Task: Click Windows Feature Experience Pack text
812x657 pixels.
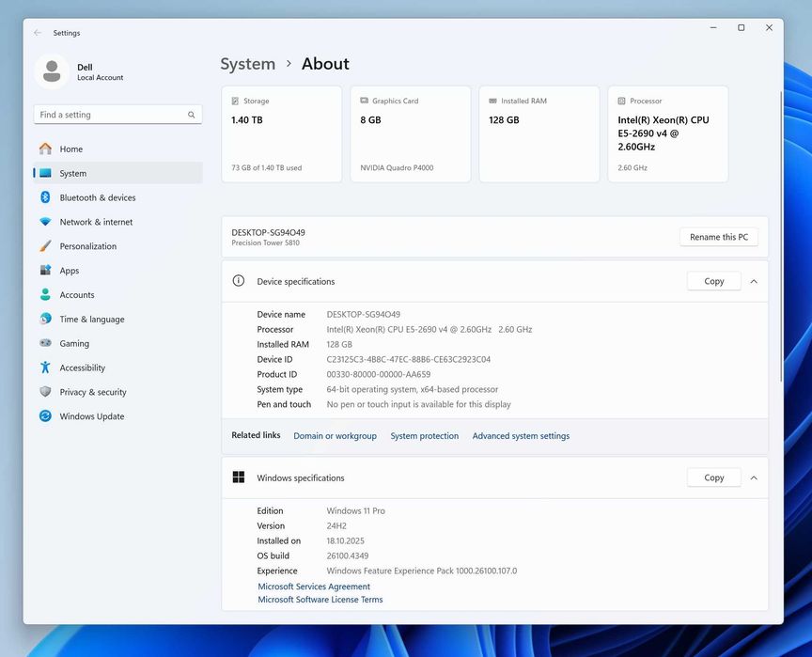Action: [x=422, y=571]
